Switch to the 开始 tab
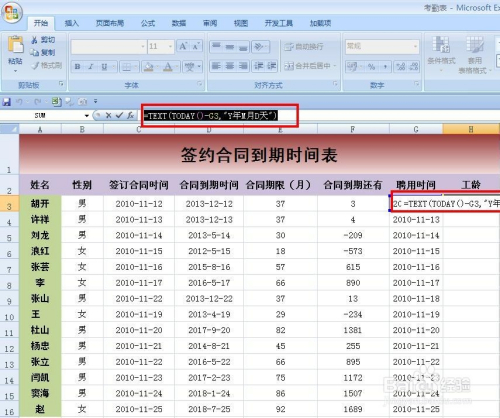Screen dimensions: 500x418 tap(41, 23)
